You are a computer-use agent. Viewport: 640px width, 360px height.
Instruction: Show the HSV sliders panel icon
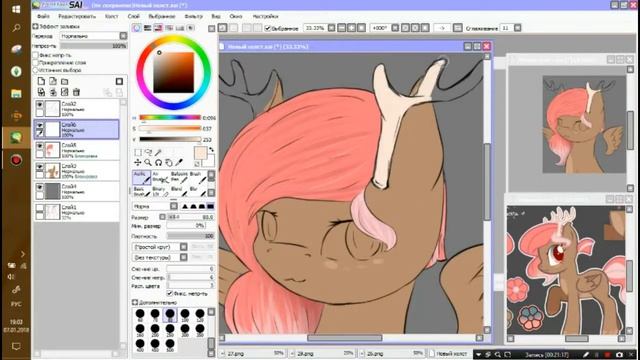click(158, 28)
